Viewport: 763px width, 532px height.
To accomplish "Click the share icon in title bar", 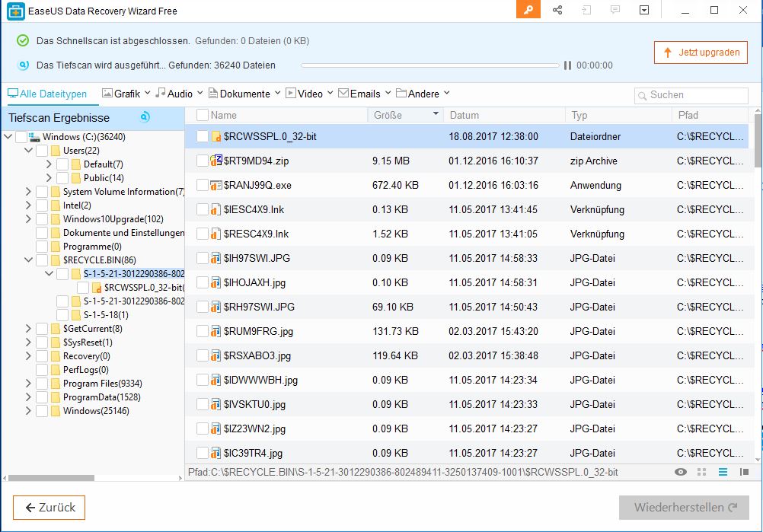I will pyautogui.click(x=558, y=10).
